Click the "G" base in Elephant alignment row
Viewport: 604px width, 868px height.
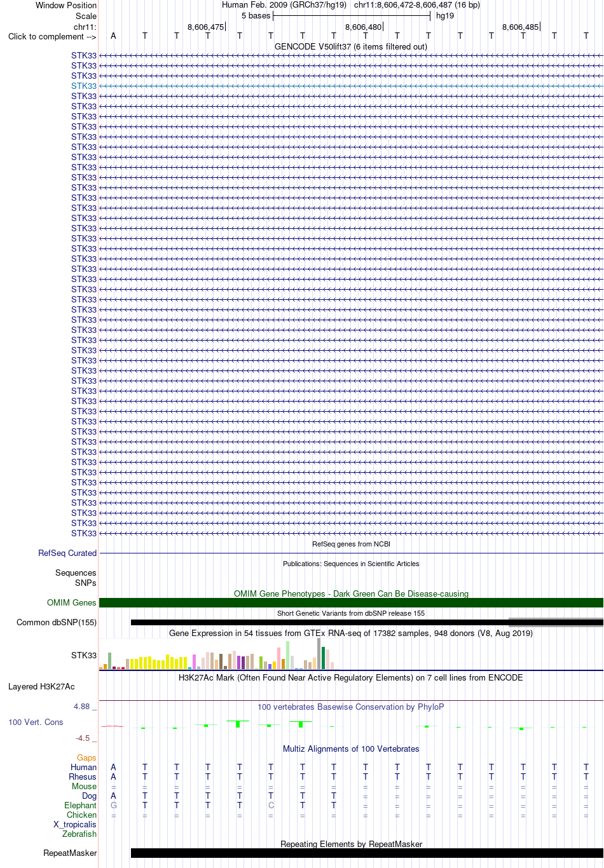(113, 805)
